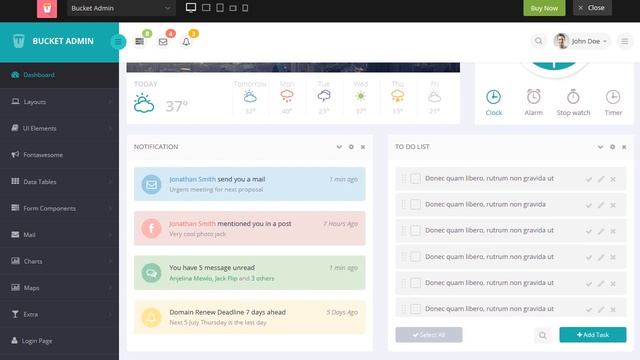Edit the second to-do item with pencil
The width and height of the screenshot is (640, 360).
click(601, 205)
